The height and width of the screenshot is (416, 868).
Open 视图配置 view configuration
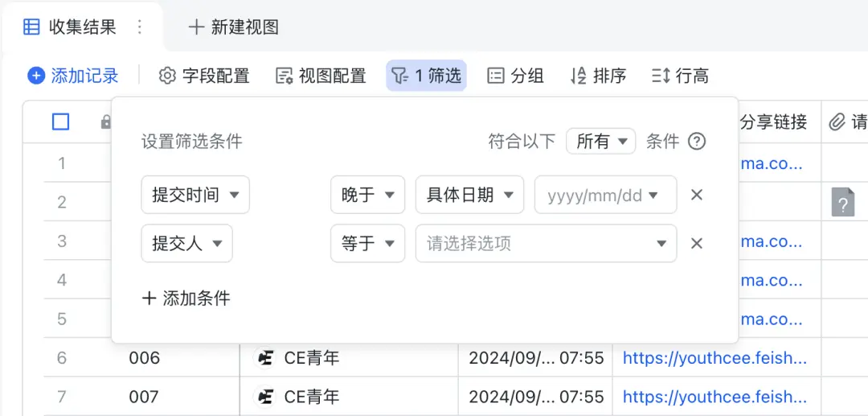pos(321,76)
